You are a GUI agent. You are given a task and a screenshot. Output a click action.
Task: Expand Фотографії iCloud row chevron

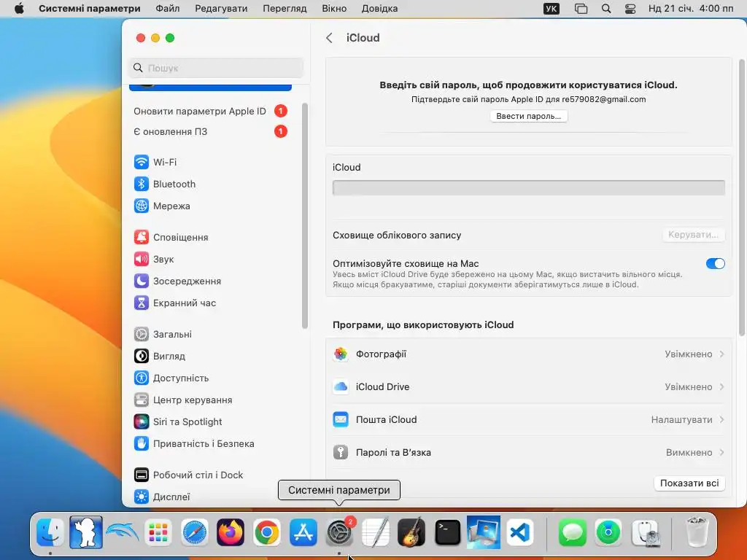tap(721, 354)
